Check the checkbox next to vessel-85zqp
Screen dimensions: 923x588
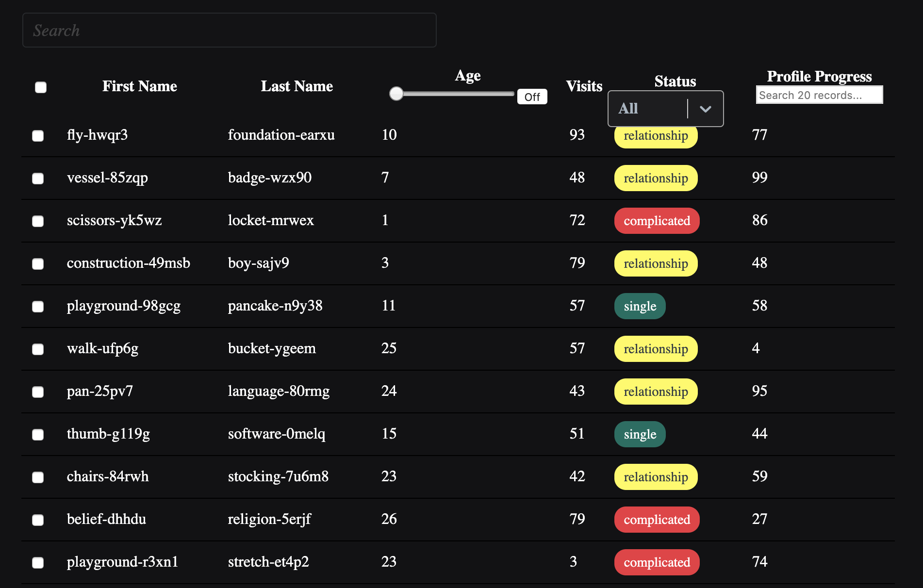[x=38, y=179]
